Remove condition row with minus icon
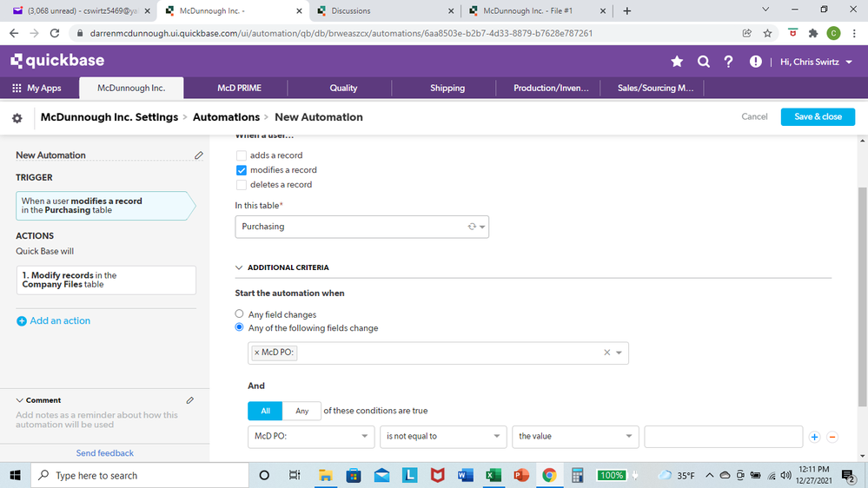Viewport: 868px width, 488px height. [x=832, y=437]
